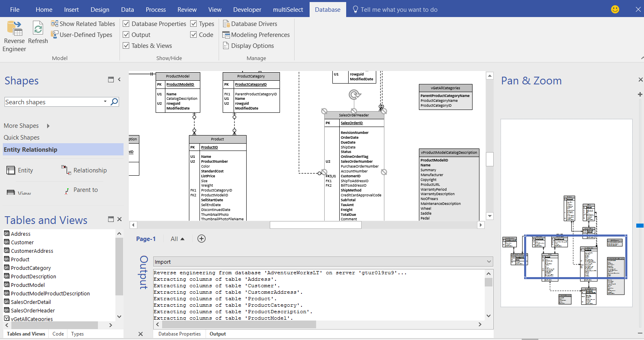Viewport: 644px width, 340px height.
Task: Click the vGetAllCategories view header
Action: [446, 88]
